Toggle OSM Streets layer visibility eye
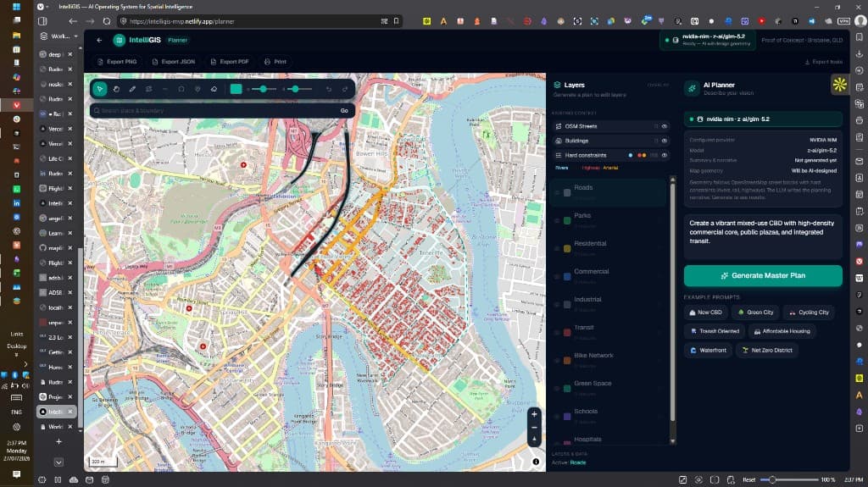 coord(665,126)
